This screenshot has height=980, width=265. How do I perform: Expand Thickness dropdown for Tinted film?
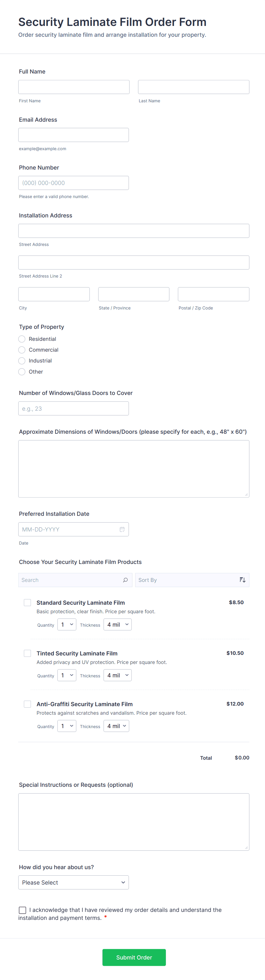[x=117, y=675]
